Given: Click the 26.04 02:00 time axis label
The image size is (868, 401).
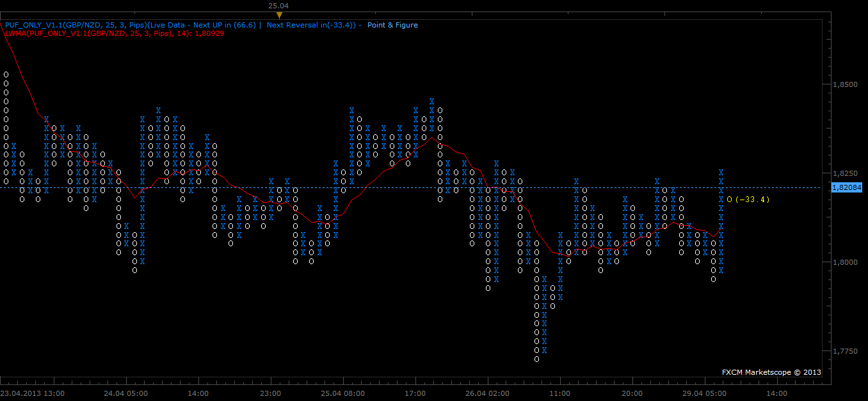Looking at the screenshot, I should 488,393.
